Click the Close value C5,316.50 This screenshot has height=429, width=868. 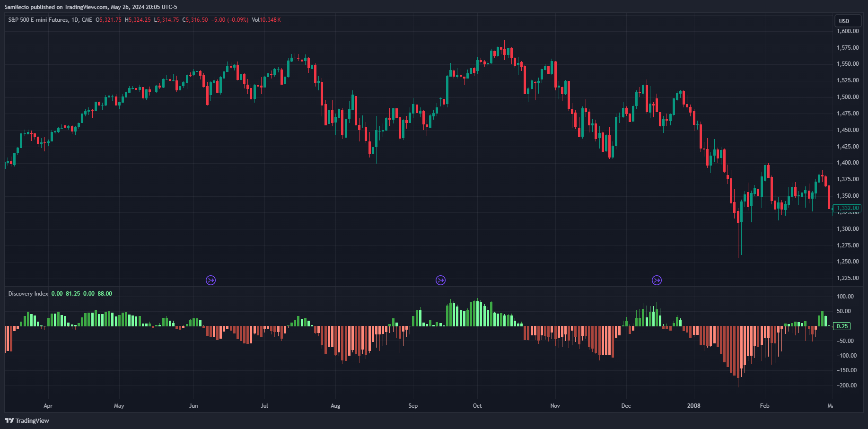coord(195,20)
